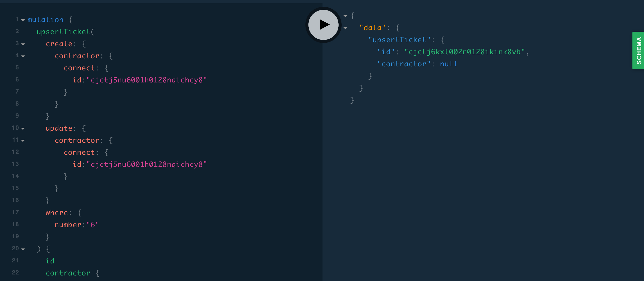Click the returned ticket id value
This screenshot has height=281, width=644.
464,52
